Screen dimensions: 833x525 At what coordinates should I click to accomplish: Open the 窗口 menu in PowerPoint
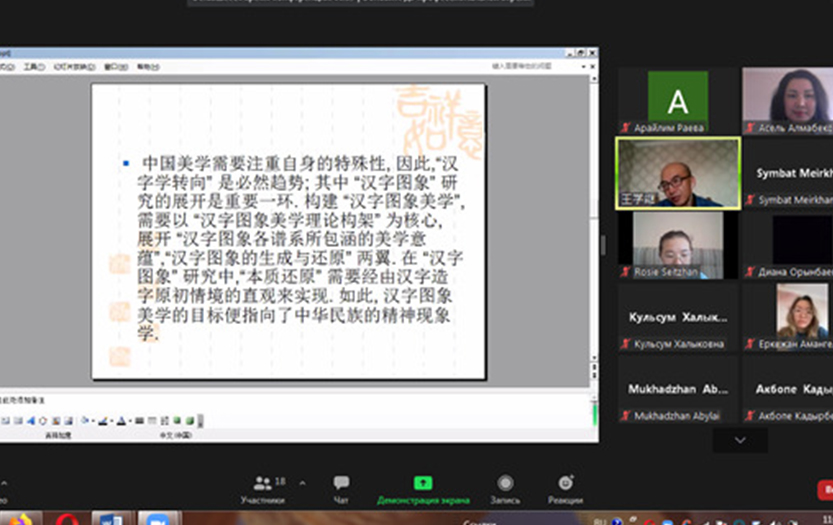tap(113, 67)
